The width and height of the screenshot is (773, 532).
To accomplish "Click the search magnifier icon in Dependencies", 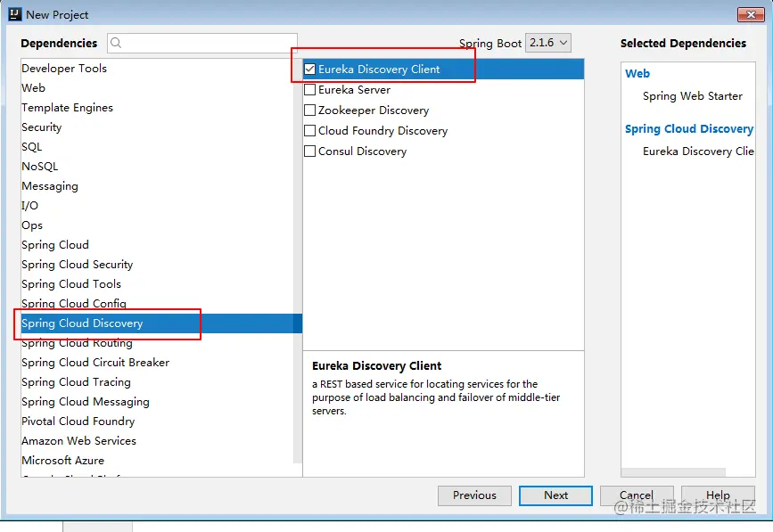I will tap(116, 43).
